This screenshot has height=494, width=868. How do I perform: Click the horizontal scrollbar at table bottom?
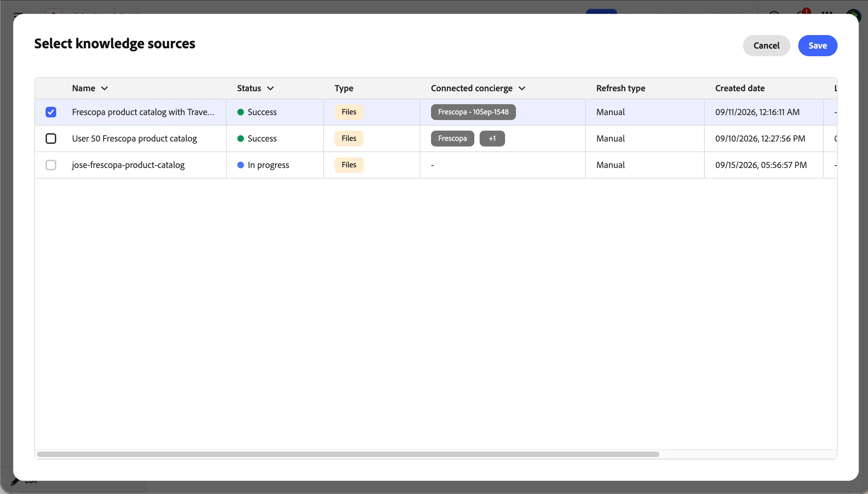[348, 454]
